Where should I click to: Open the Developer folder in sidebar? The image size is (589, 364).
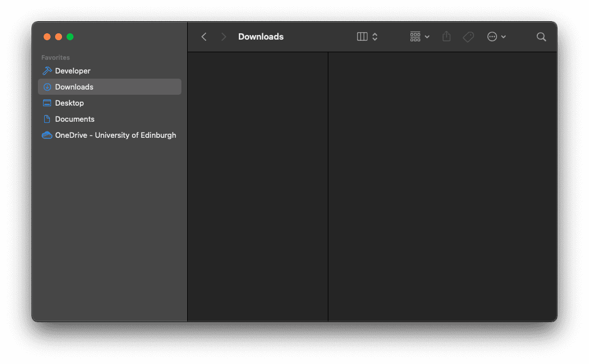[72, 71]
